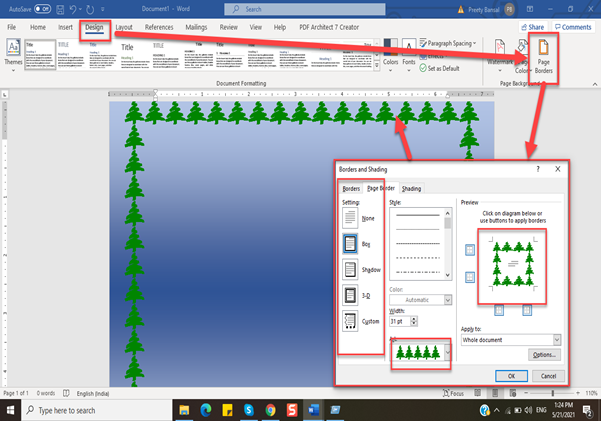Viewport: 601px width, 421px height.
Task: Open File Explorer from taskbar
Action: [184, 410]
